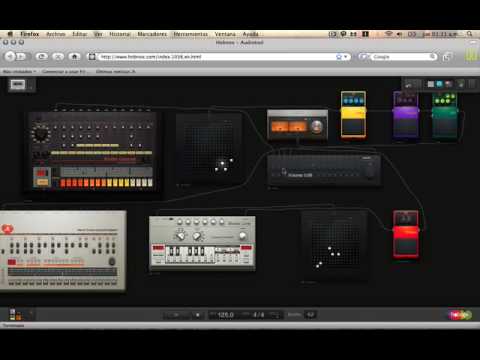Open the Historial menu
Image resolution: width=480 pixels, height=360 pixels.
click(x=120, y=34)
